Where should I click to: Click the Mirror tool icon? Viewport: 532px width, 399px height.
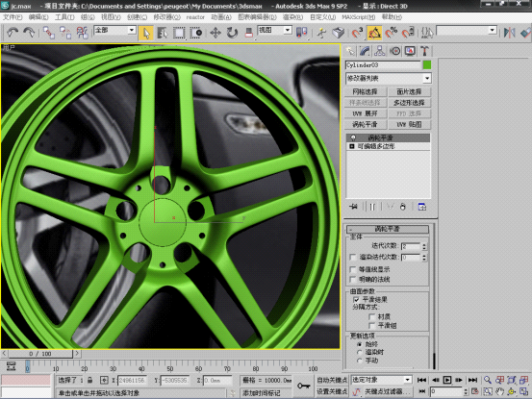(509, 33)
